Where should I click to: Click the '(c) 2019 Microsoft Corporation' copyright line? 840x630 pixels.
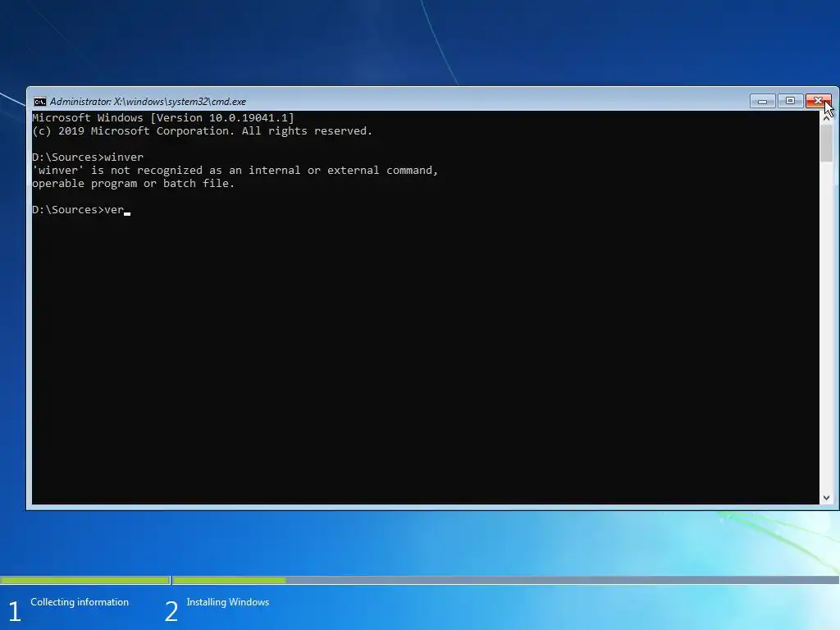pos(202,131)
